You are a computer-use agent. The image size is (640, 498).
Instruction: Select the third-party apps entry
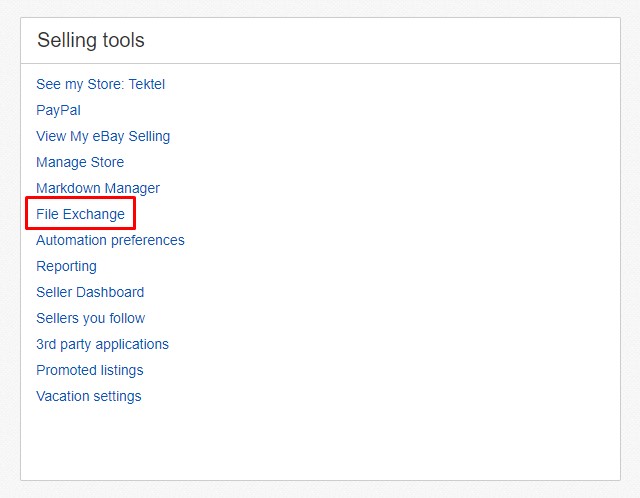pyautogui.click(x=102, y=345)
